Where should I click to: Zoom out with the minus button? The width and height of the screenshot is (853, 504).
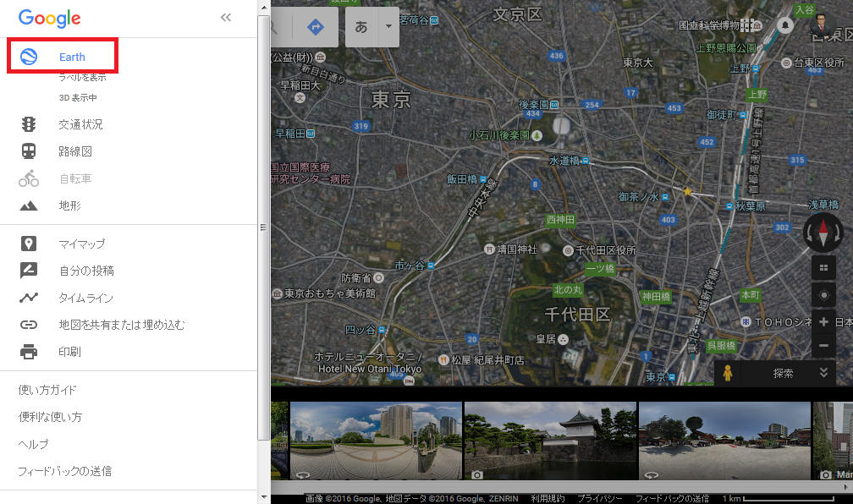[x=823, y=345]
